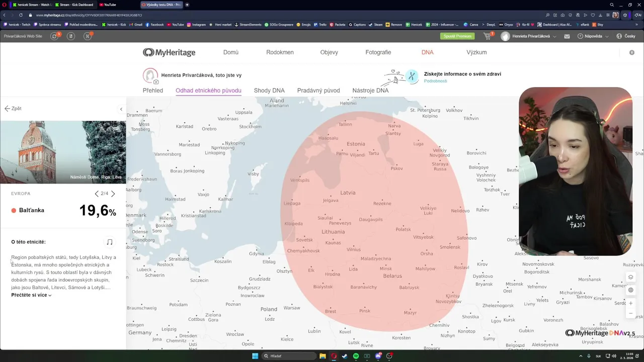This screenshot has width=644, height=362.
Task: Select the Odhad etnického původu tab
Action: pos(208,90)
